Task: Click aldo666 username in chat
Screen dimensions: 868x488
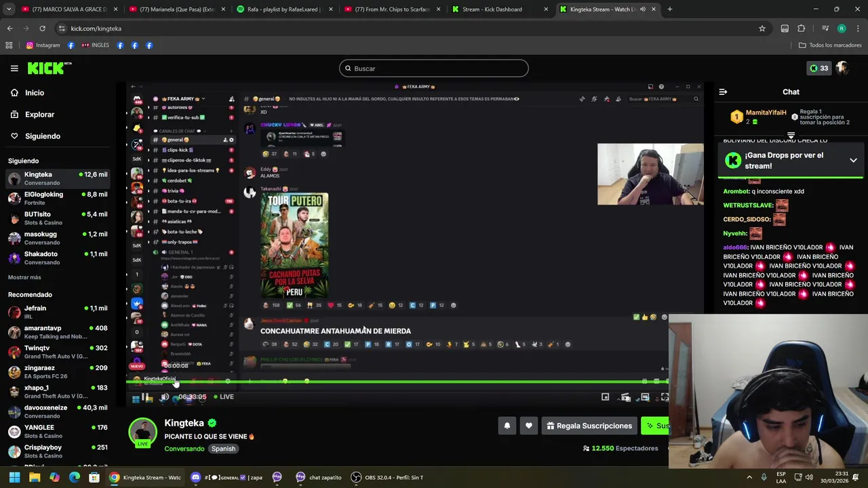Action: pyautogui.click(x=735, y=247)
